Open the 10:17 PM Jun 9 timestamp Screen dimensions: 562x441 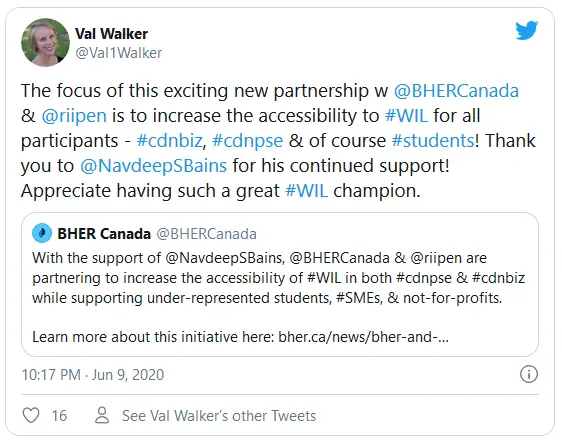point(93,375)
